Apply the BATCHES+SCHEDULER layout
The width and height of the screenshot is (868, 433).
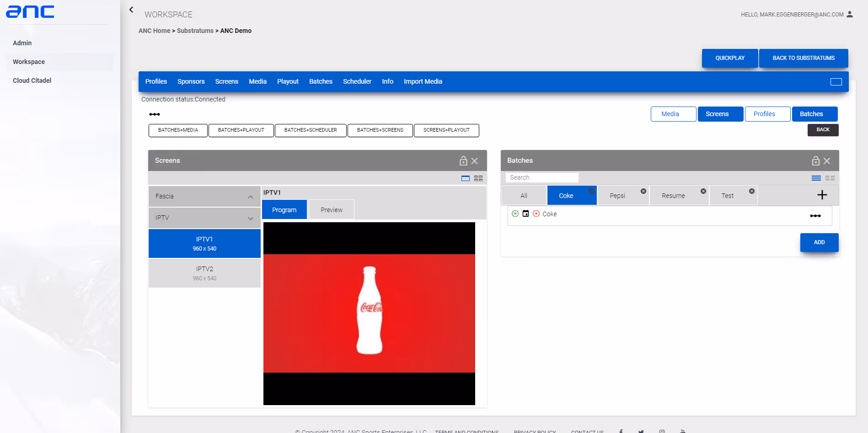tap(311, 130)
